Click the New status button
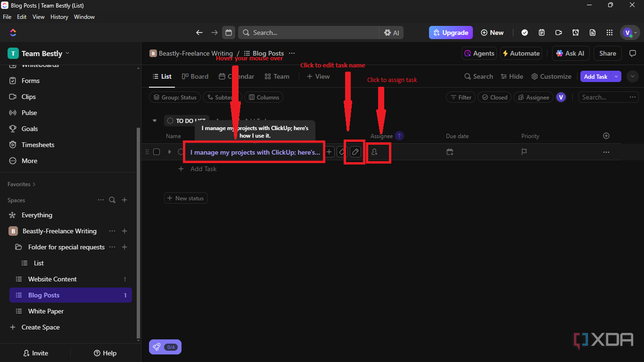The width and height of the screenshot is (644, 362). [185, 198]
